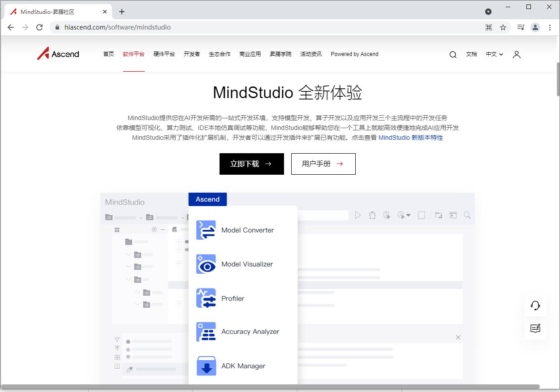
Task: Expand the 中文 language dropdown
Action: click(495, 54)
